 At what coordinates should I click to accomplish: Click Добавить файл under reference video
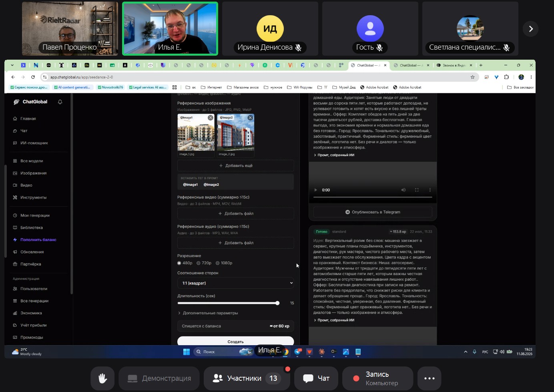pyautogui.click(x=235, y=214)
